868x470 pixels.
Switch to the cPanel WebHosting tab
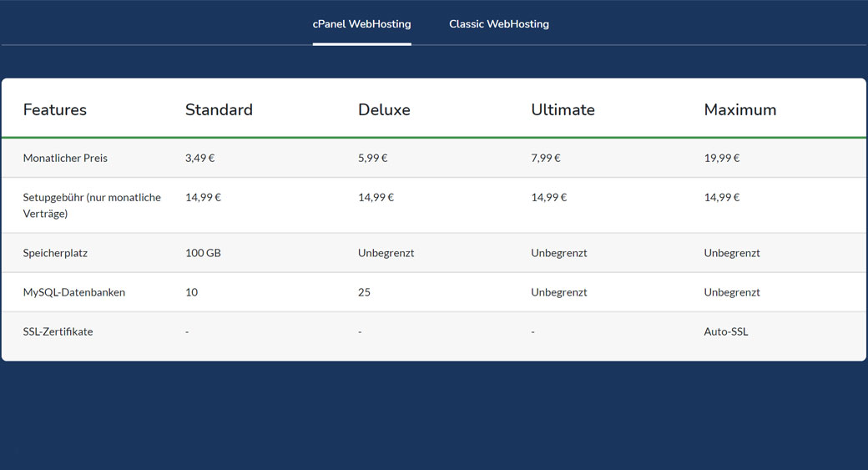coord(361,24)
